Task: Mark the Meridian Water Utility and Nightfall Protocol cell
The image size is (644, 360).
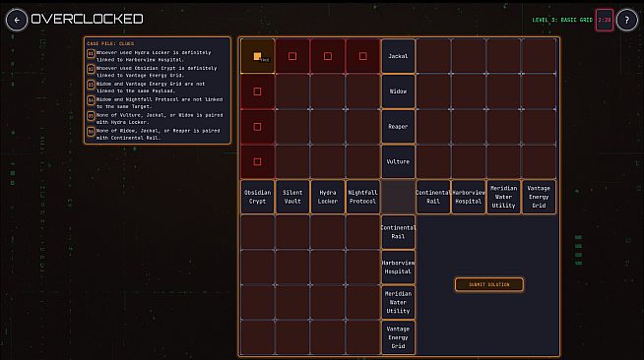Action: coord(363,302)
